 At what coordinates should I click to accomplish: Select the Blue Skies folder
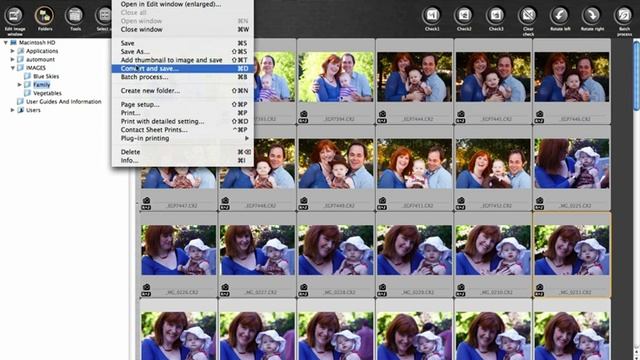coord(46,76)
